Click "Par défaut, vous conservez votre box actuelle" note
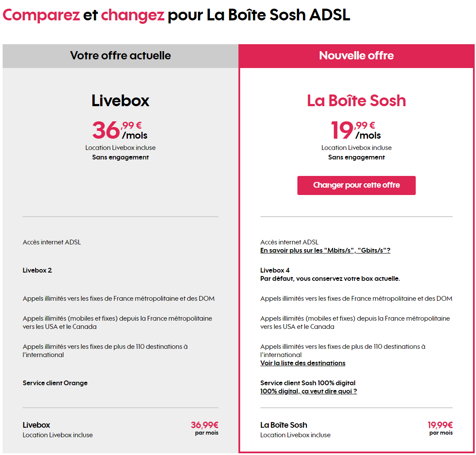 click(x=330, y=279)
